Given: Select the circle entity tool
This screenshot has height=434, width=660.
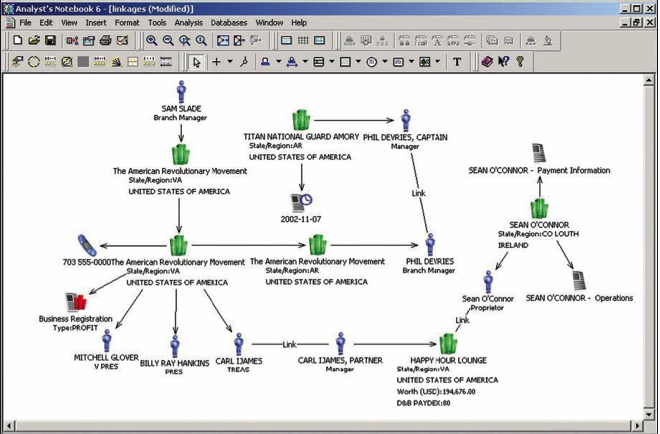Looking at the screenshot, I should [372, 62].
